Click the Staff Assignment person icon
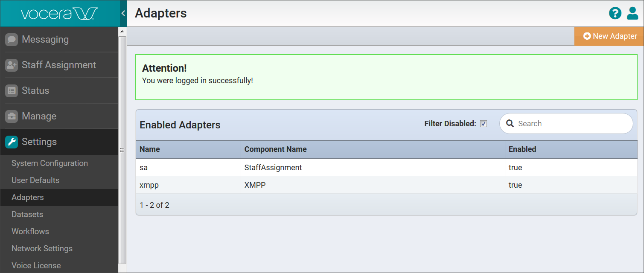The image size is (644, 273). tap(12, 65)
